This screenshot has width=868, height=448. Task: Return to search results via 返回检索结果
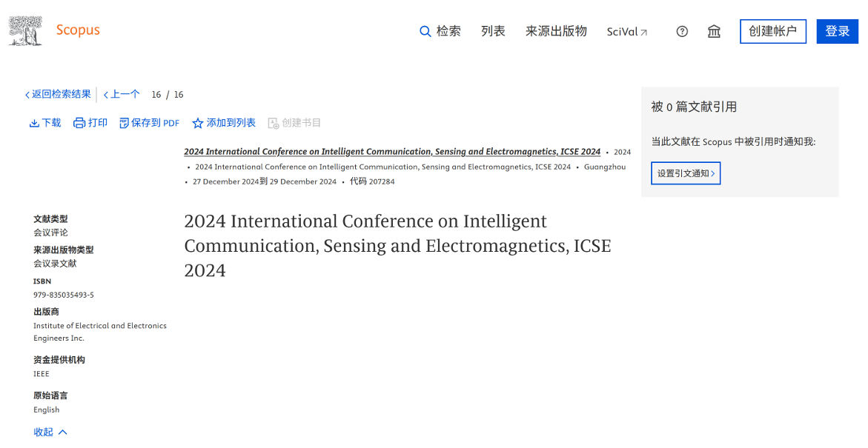[58, 95]
